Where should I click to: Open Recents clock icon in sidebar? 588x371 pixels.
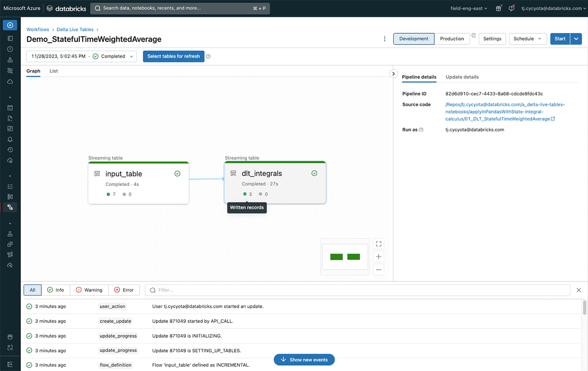10,49
